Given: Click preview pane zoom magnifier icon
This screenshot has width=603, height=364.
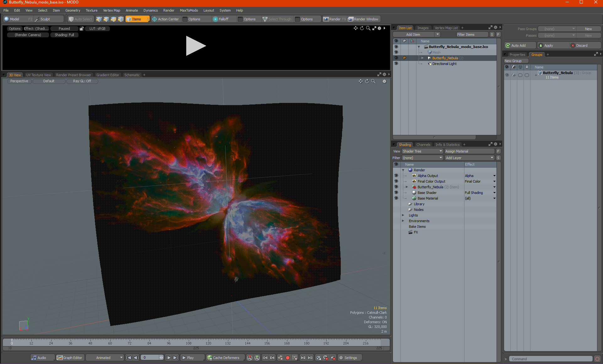Looking at the screenshot, I should click(368, 28).
